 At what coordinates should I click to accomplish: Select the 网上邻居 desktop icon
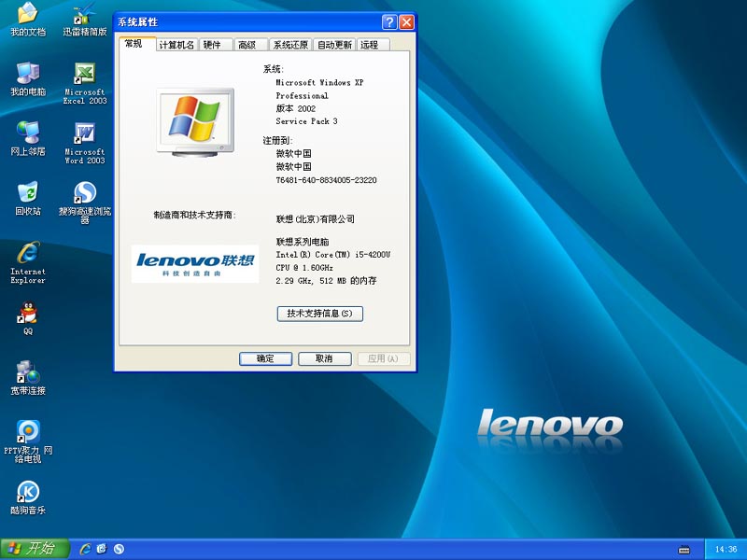tap(28, 139)
